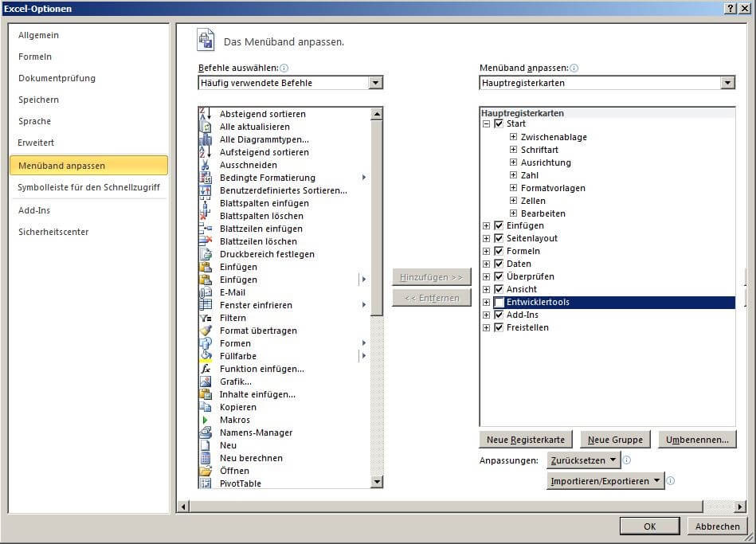Click the command list scrollbar thumb
The width and height of the screenshot is (756, 544).
tap(377, 218)
